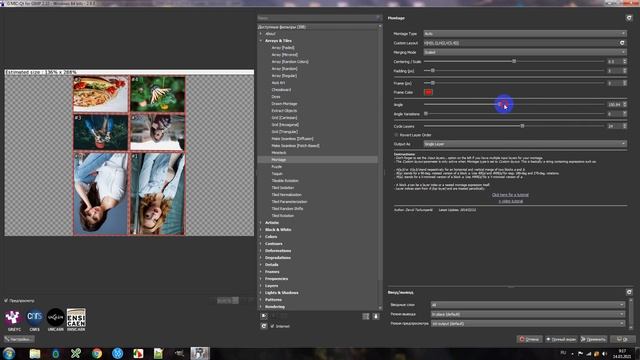Screen dimensions: 640x360
Task: Open the Merging Mode dropdown
Action: (524, 52)
